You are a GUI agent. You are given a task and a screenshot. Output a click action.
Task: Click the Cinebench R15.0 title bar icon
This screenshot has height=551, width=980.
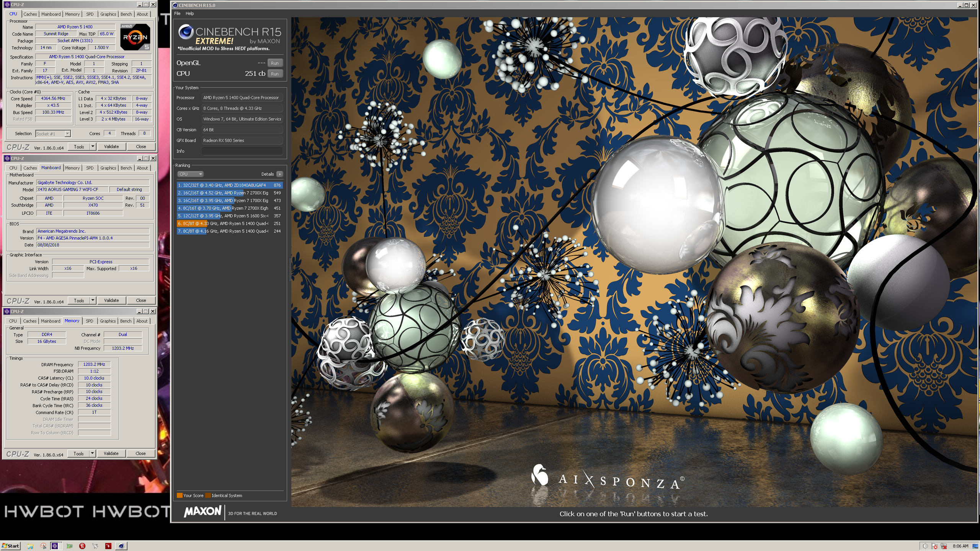(175, 5)
